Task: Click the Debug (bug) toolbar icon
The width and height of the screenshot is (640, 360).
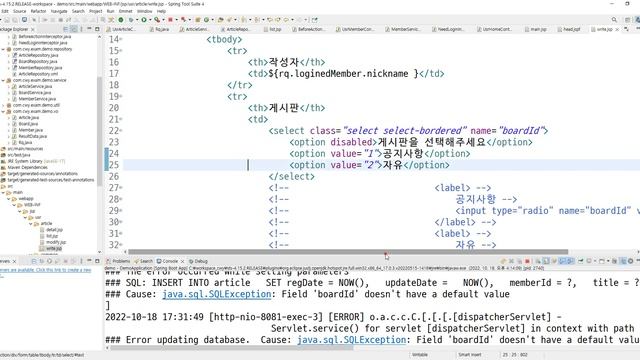Action: [x=131, y=20]
